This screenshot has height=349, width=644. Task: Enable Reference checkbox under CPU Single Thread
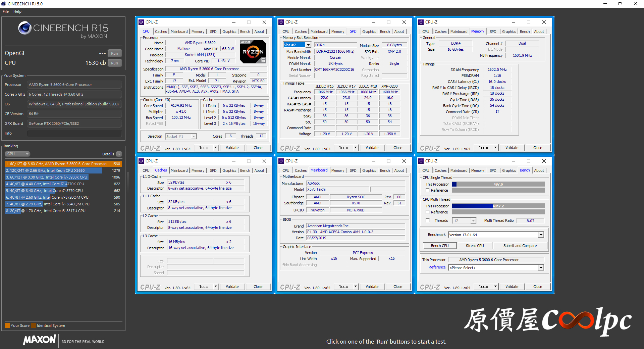(428, 190)
